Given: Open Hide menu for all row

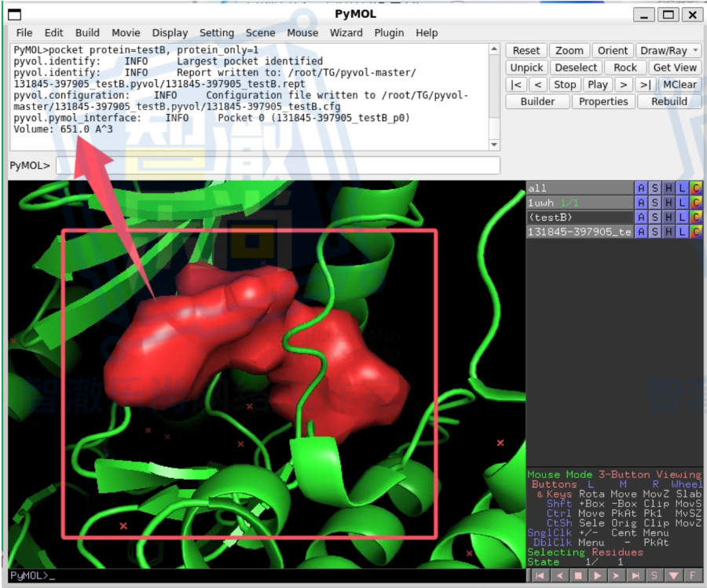Looking at the screenshot, I should point(669,188).
